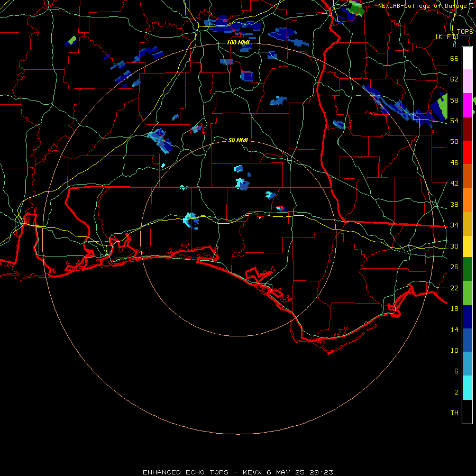Click the legend value 58
Viewport: 476px width, 476px height.
click(454, 100)
